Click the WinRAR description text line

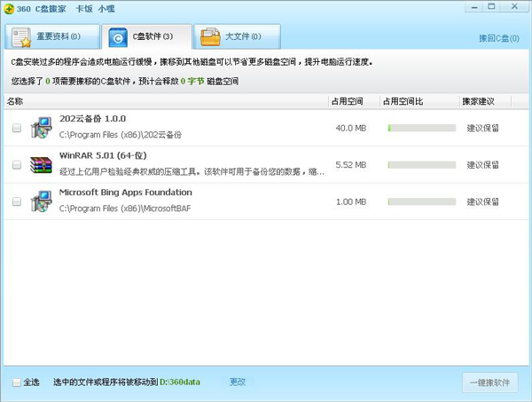[192, 172]
